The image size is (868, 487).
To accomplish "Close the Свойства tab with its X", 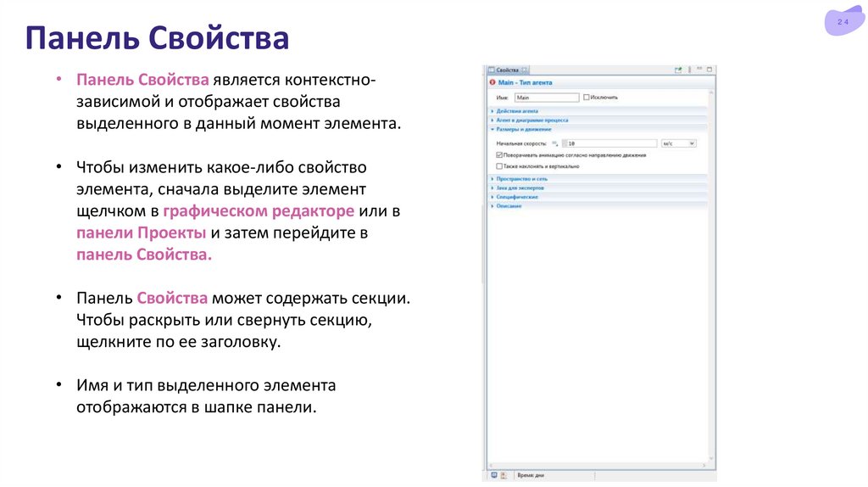I will pos(525,70).
